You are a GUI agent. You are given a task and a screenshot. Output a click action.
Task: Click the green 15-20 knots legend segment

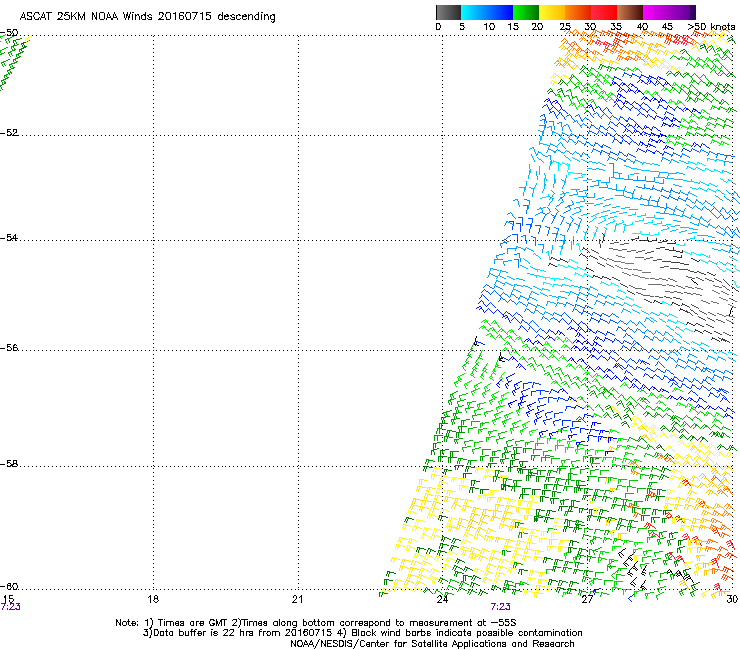[526, 12]
